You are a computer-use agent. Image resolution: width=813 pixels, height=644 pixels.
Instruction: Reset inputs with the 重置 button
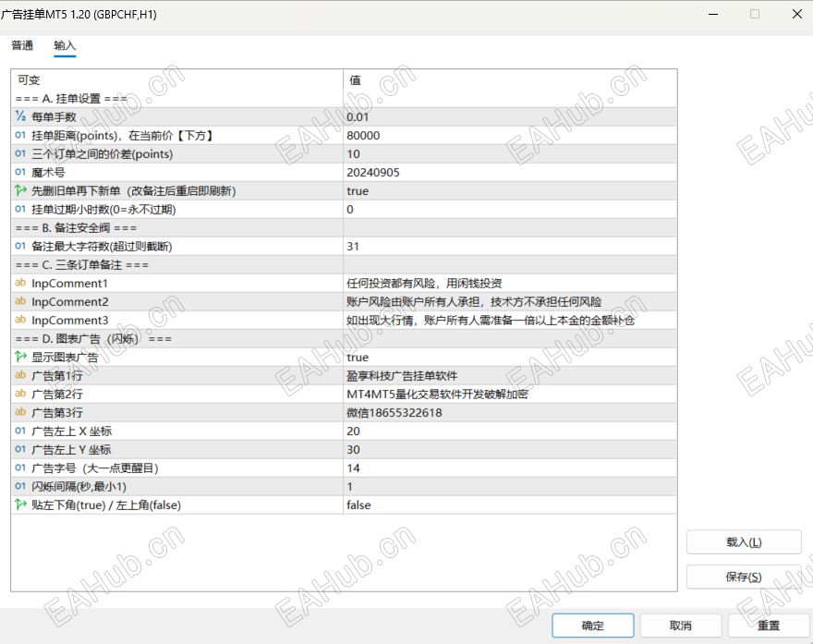tap(769, 626)
